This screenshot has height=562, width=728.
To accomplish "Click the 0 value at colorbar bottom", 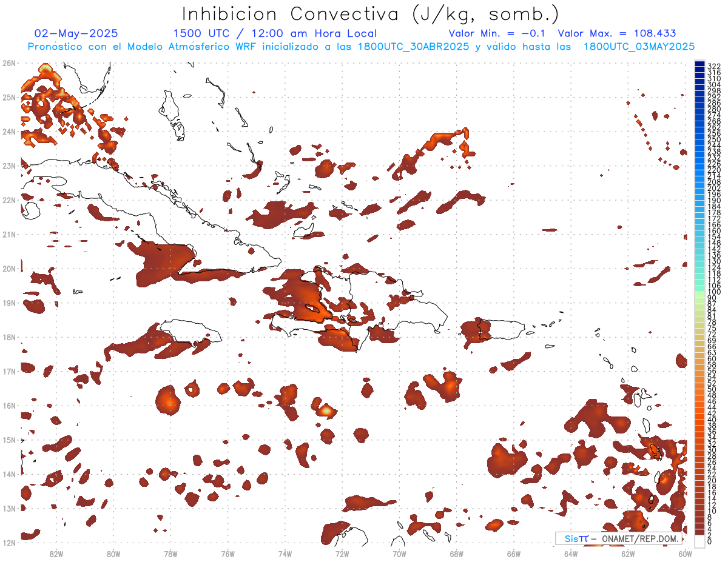I will pos(710,541).
